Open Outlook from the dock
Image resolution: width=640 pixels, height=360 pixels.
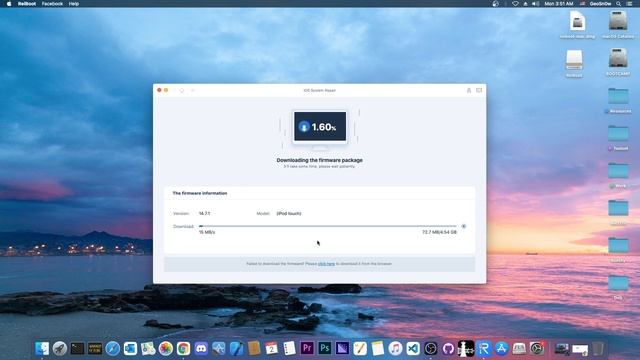(130, 348)
